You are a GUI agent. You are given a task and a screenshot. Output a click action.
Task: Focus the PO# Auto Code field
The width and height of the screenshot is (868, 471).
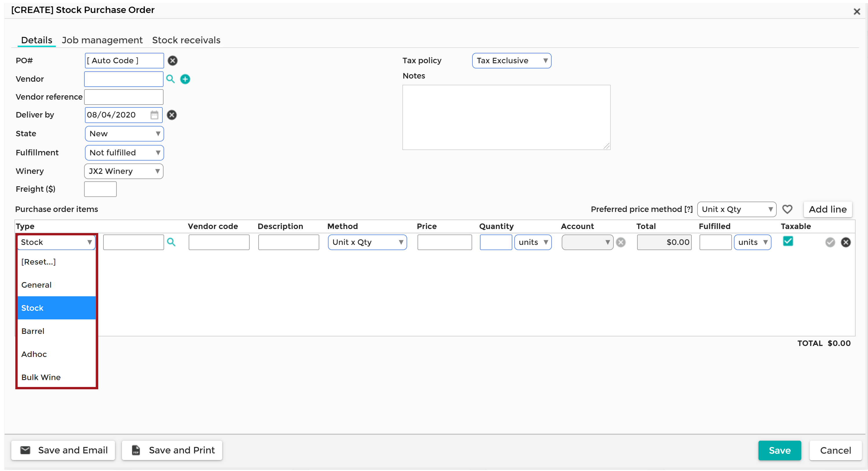click(124, 61)
